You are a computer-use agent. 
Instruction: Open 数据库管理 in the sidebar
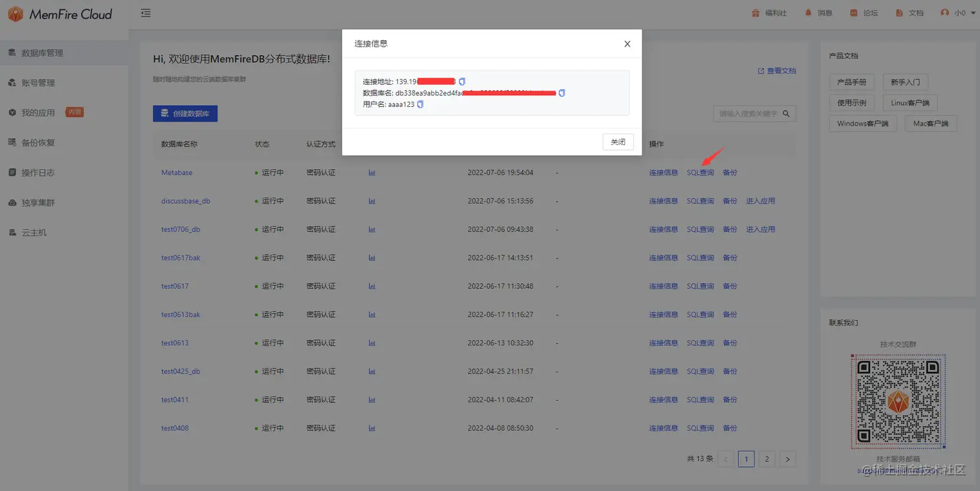coord(64,53)
